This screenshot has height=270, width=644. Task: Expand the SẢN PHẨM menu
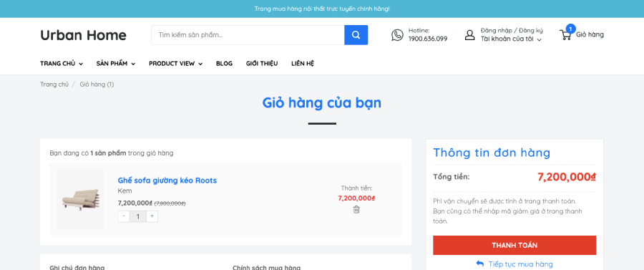point(116,63)
